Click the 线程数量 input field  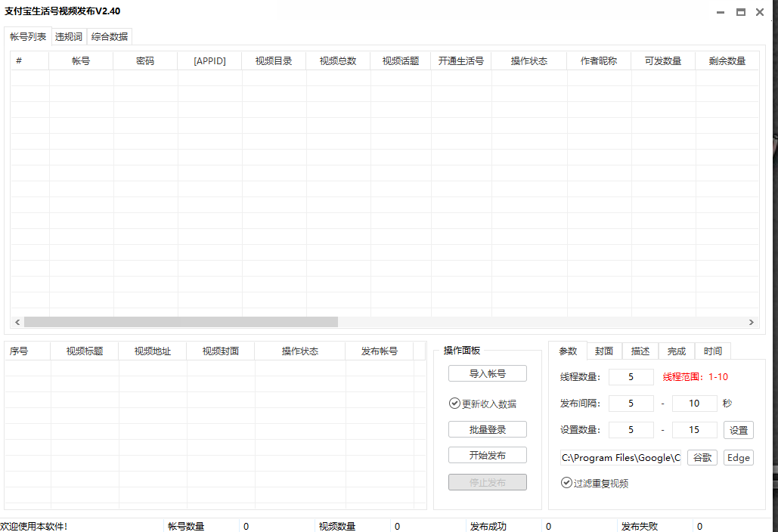pos(631,376)
